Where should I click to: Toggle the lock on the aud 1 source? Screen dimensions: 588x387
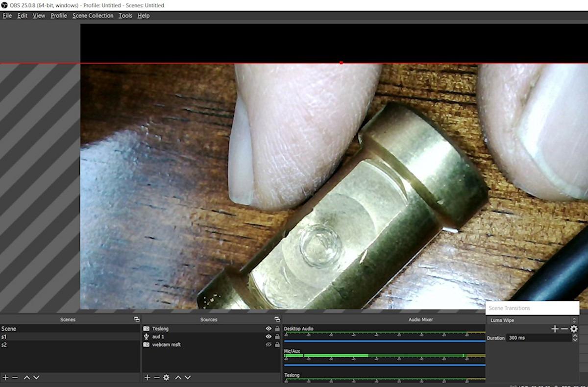click(277, 337)
